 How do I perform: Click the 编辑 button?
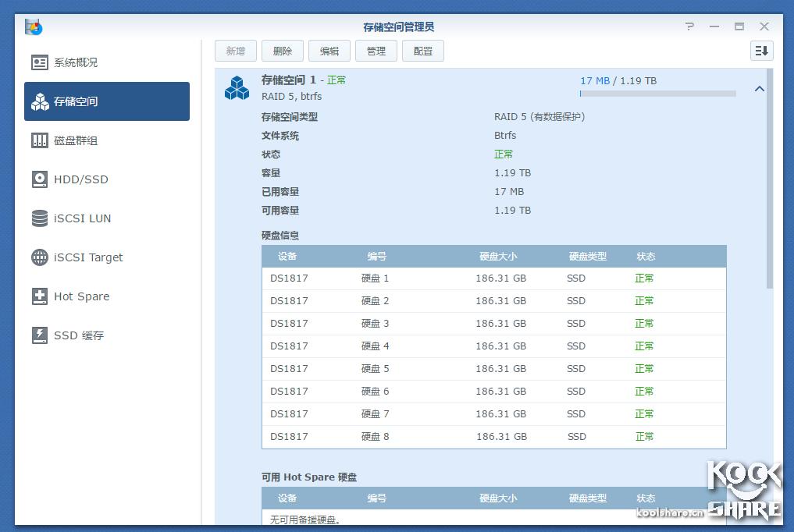(x=329, y=50)
